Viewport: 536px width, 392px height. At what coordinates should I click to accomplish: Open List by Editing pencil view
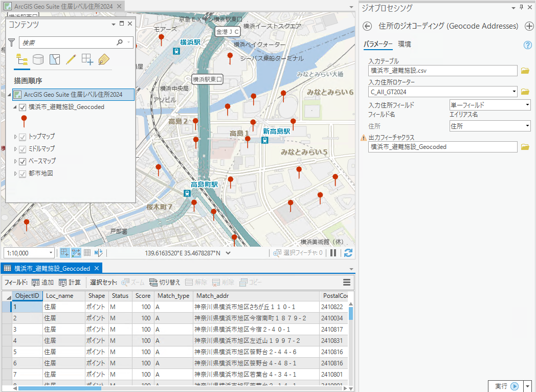click(x=71, y=59)
